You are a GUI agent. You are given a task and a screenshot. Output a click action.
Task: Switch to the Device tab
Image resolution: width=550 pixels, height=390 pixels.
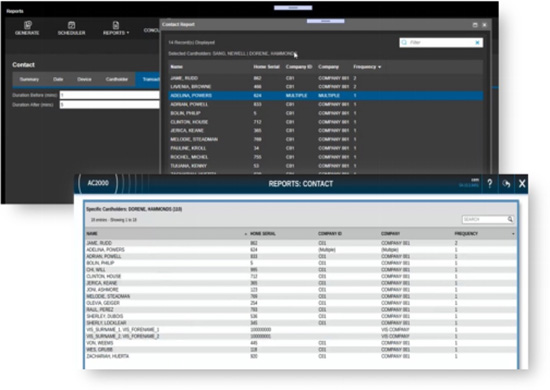pos(84,79)
